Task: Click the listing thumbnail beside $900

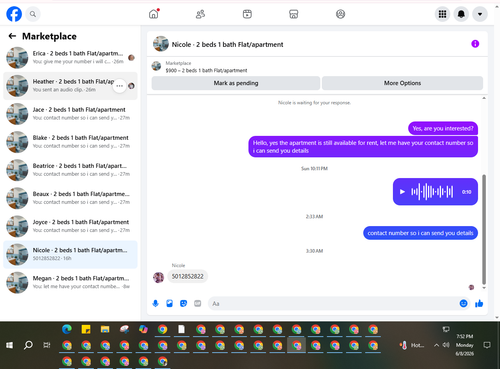Action: tap(156, 66)
